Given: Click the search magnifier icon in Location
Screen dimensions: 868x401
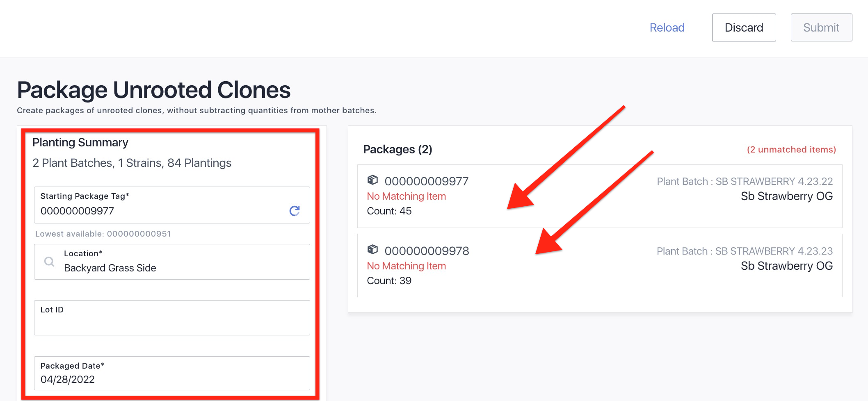Looking at the screenshot, I should [49, 262].
